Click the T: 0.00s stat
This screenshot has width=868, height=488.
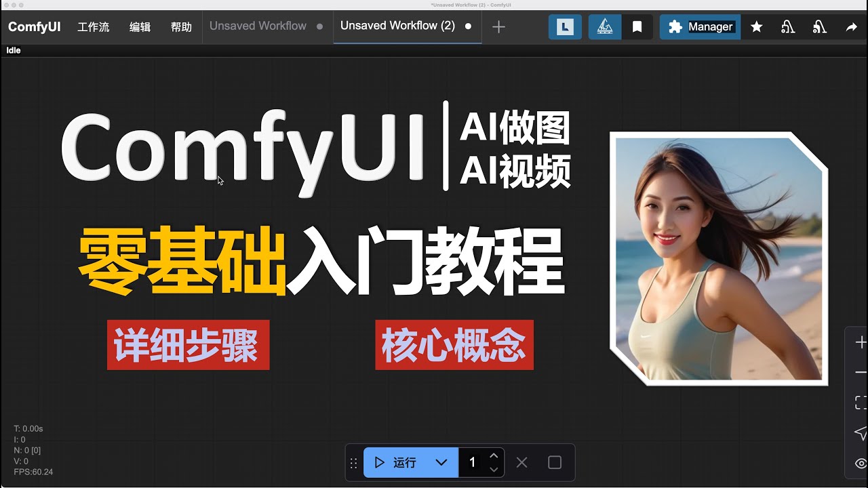[x=28, y=429]
